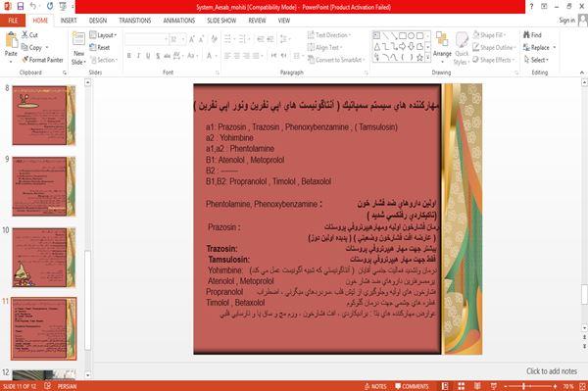588x391 pixels.
Task: Switch to the REVIEW tab
Action: click(257, 21)
